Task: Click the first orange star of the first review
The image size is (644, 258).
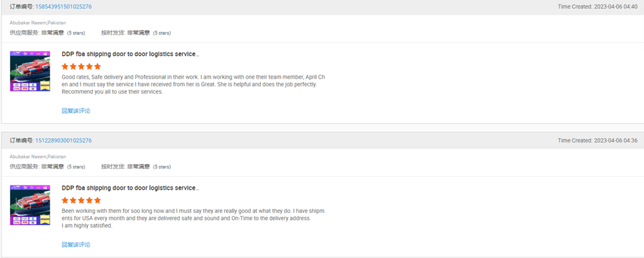Action: click(x=65, y=66)
